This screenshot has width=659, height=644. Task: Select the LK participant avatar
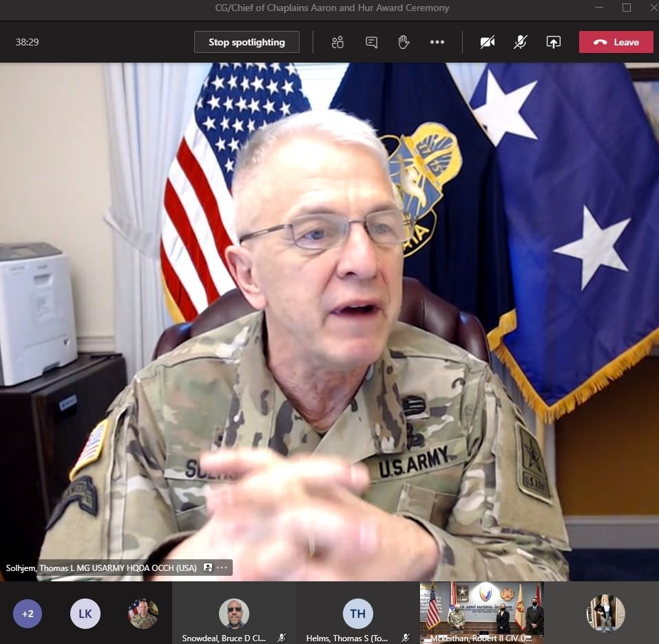click(85, 614)
